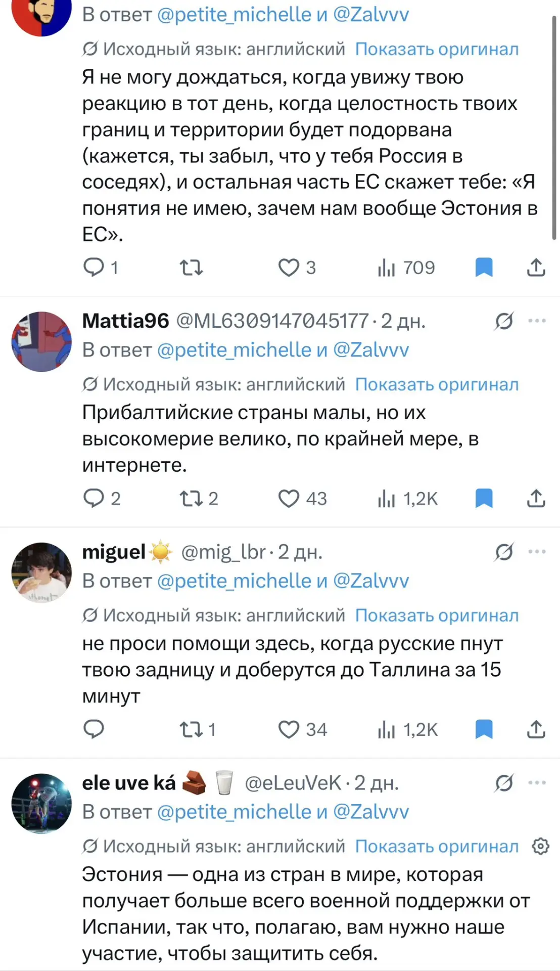The height and width of the screenshot is (971, 560).
Task: Open more options for ele uve ká reply
Action: tap(537, 783)
